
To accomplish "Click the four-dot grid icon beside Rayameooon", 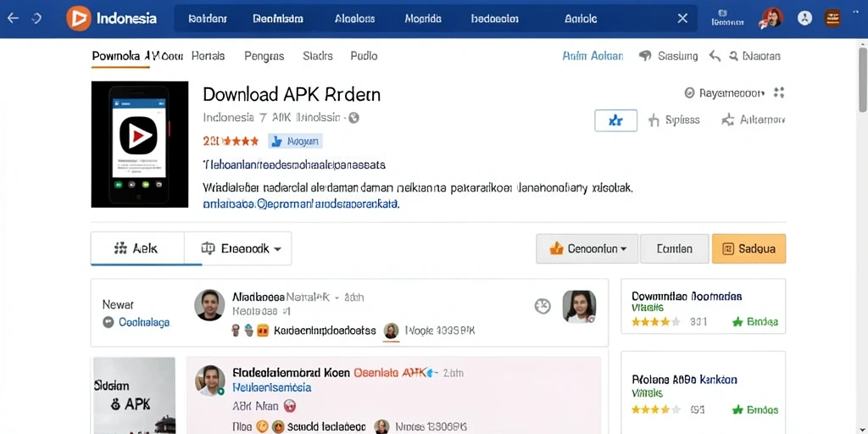I will 779,93.
